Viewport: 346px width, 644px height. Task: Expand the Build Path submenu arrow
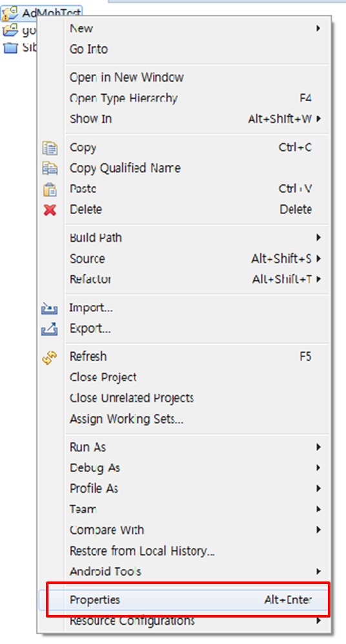[x=318, y=238]
